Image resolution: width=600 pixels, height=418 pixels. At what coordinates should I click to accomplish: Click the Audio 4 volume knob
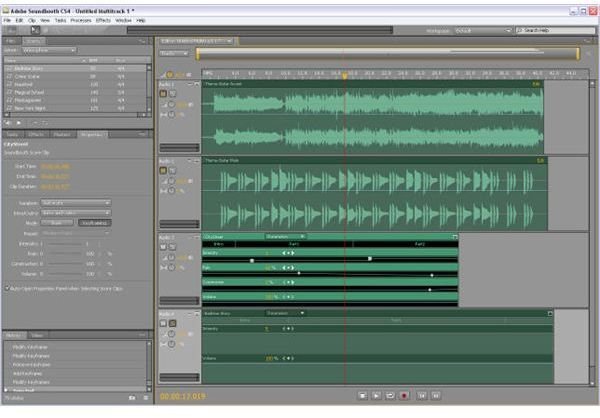tap(172, 334)
